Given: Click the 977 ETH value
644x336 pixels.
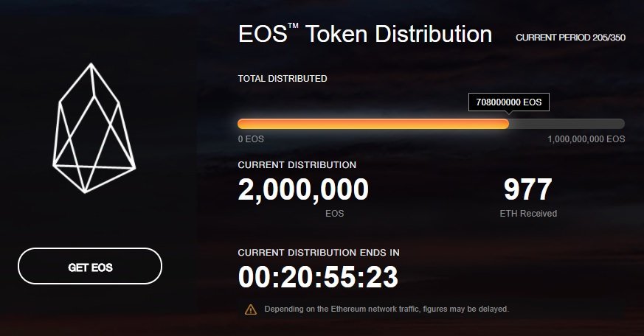Looking at the screenshot, I should tap(527, 190).
